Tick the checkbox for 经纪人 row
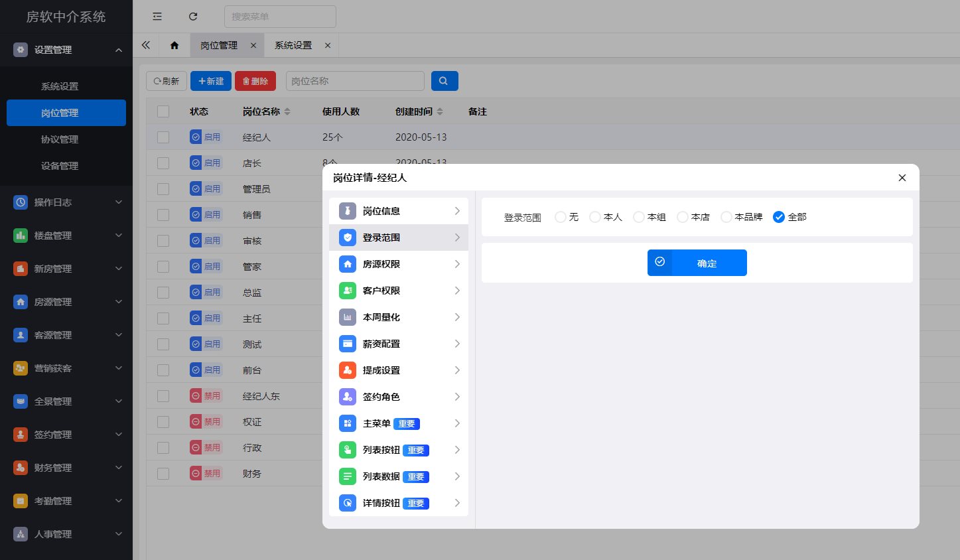 click(163, 137)
